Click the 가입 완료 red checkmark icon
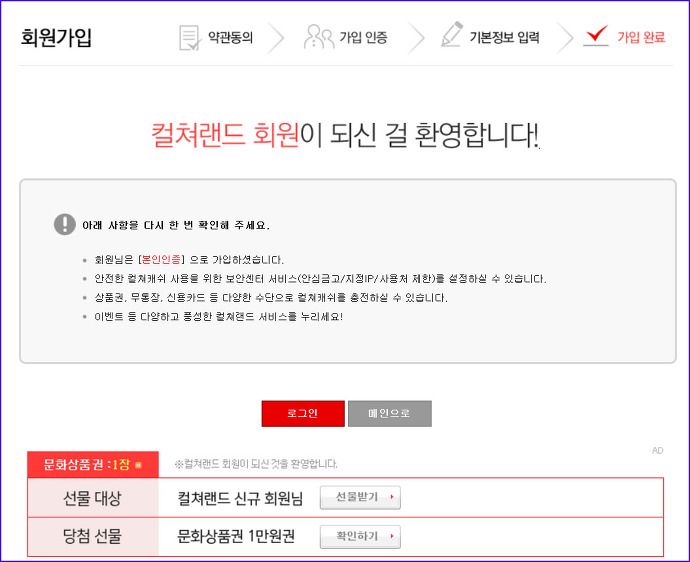The width and height of the screenshot is (690, 562). [595, 35]
